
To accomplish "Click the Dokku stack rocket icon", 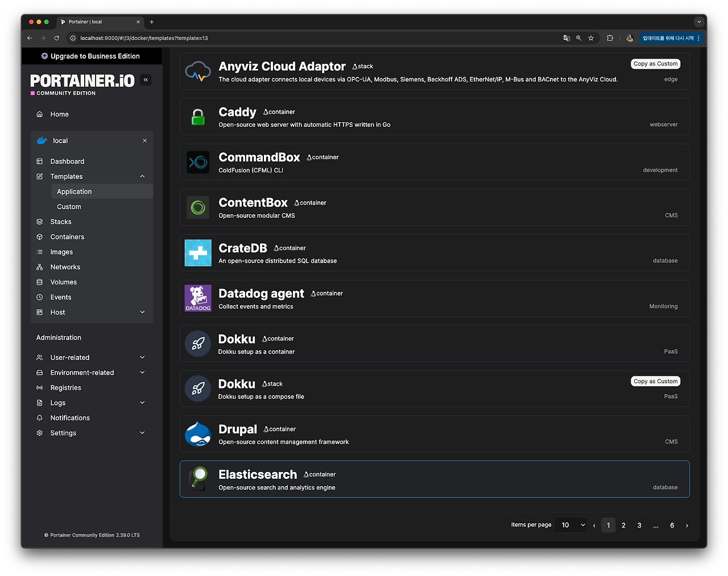I will [198, 389].
